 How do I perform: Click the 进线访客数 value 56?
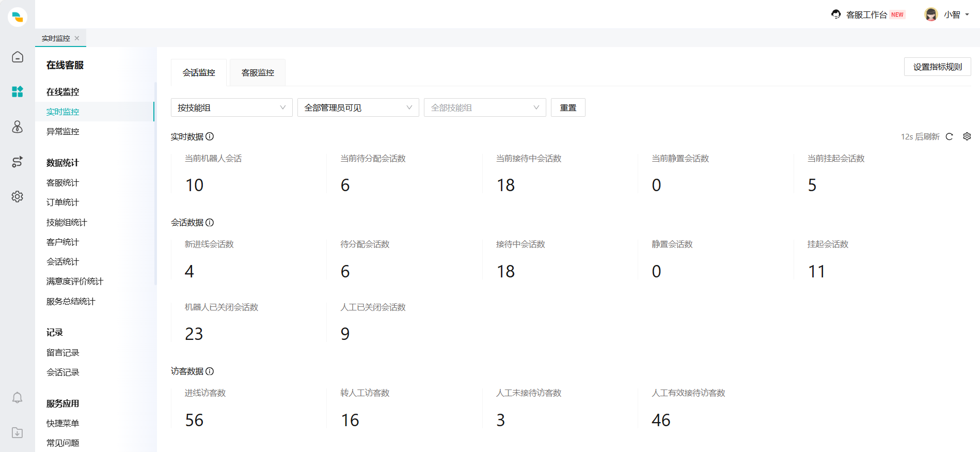point(194,420)
